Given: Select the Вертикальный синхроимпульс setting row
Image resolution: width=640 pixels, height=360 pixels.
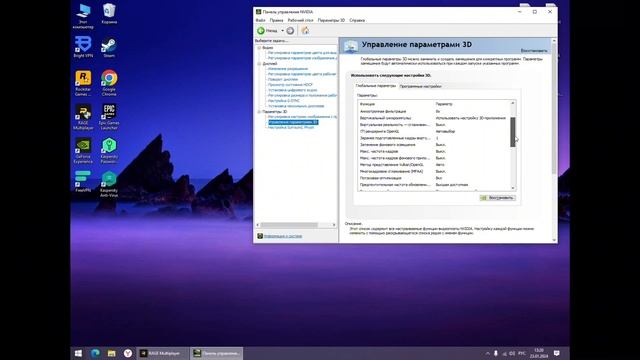Looking at the screenshot, I should (434, 118).
